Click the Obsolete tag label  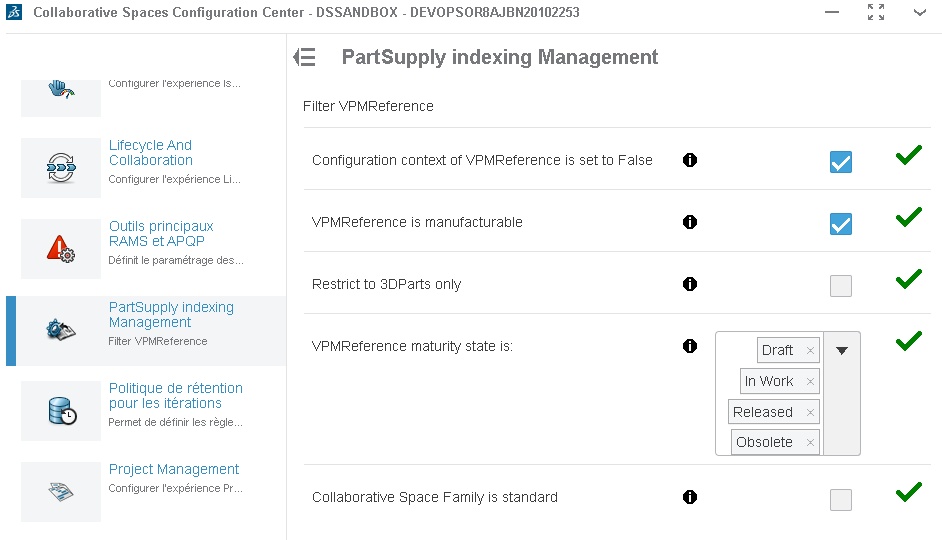click(x=764, y=442)
